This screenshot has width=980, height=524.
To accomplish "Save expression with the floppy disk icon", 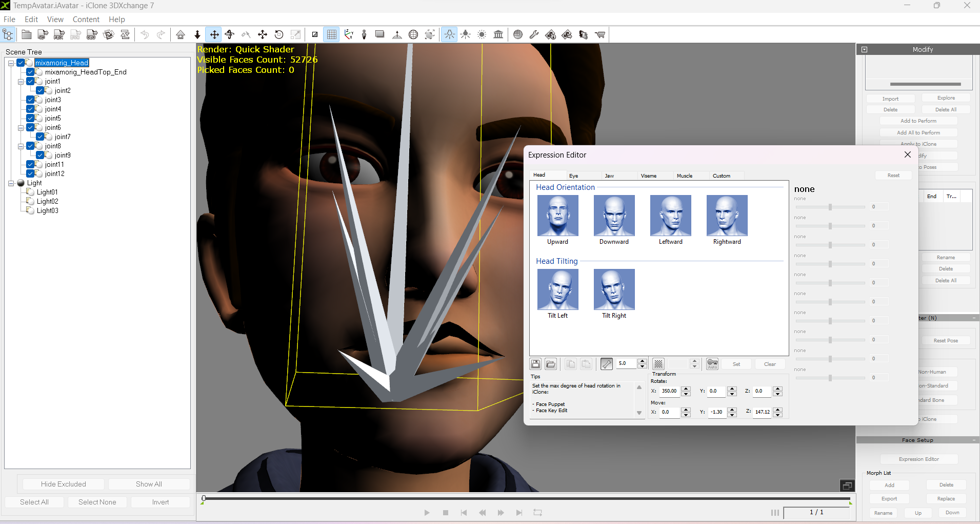I will pyautogui.click(x=535, y=364).
